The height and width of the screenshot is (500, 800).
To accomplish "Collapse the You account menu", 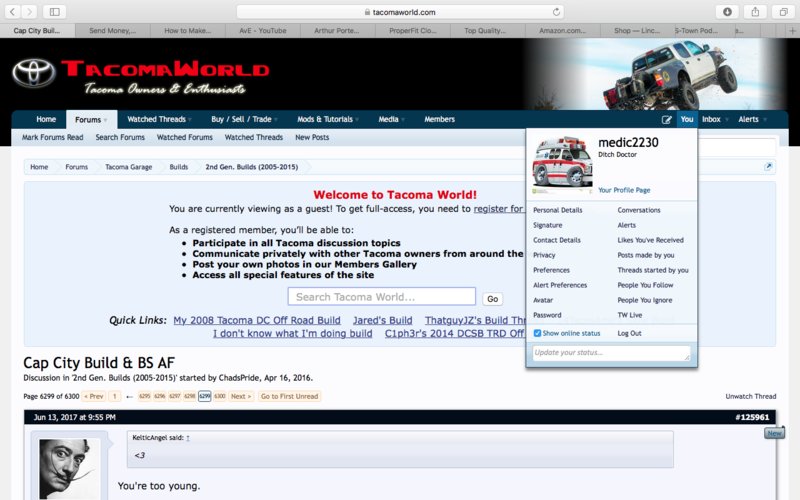I will 687,119.
